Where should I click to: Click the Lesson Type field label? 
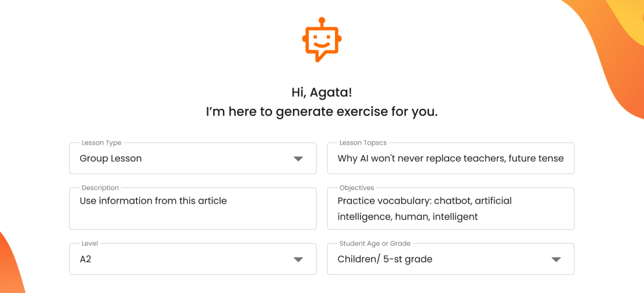pos(102,143)
